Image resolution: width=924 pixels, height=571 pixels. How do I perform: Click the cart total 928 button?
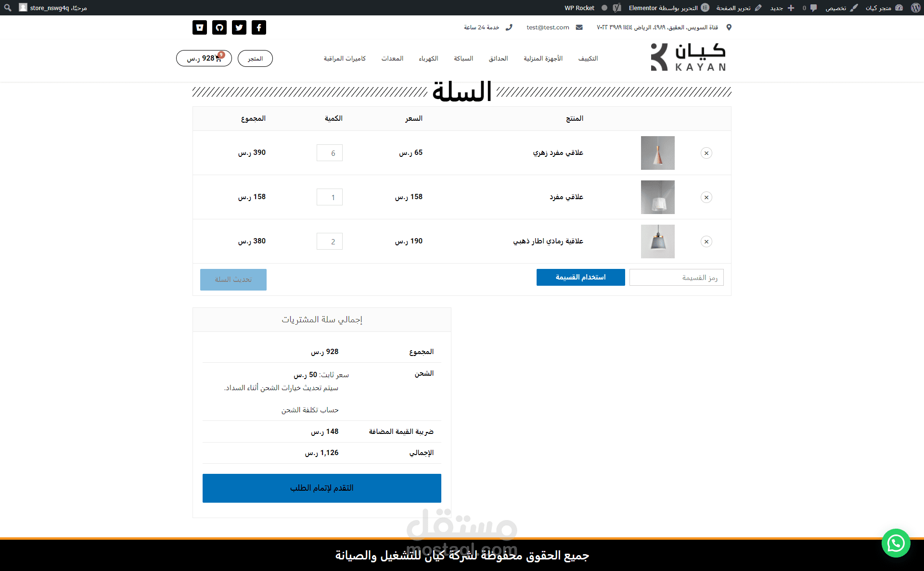(x=204, y=58)
